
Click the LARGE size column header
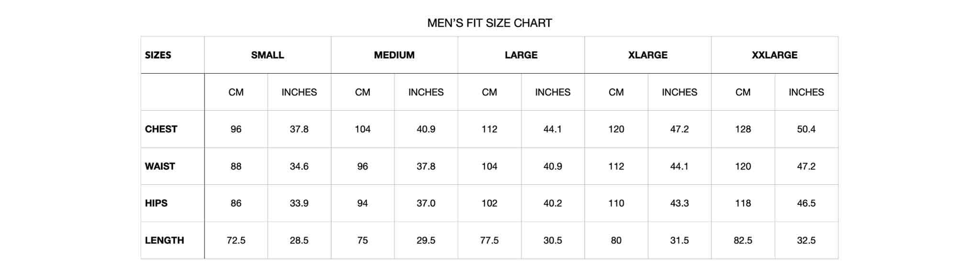click(521, 55)
